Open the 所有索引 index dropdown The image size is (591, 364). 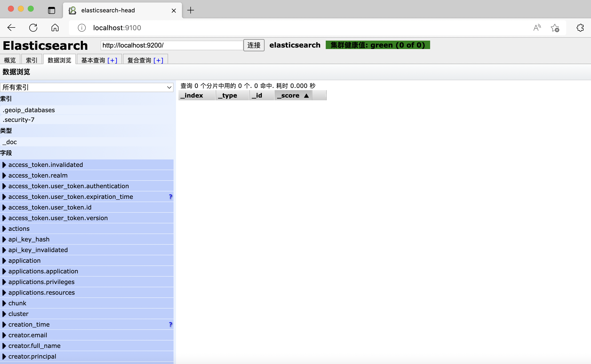(x=87, y=87)
